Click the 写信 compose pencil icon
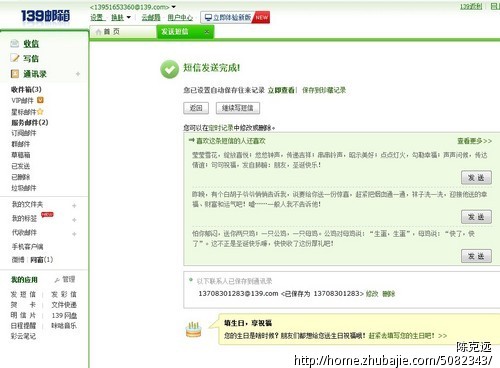500x368 pixels. [x=15, y=58]
